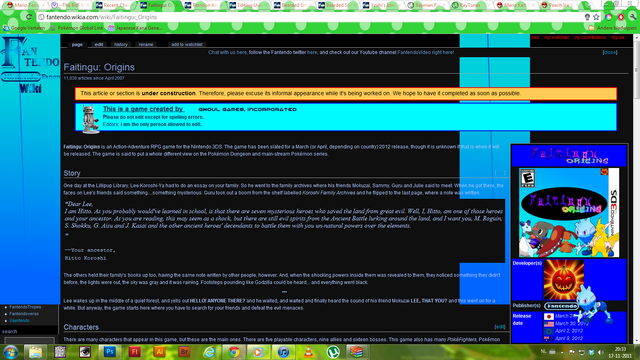Screen dimensions: 640x360
Task: Open the Windows Start menu
Action: pos(10,352)
